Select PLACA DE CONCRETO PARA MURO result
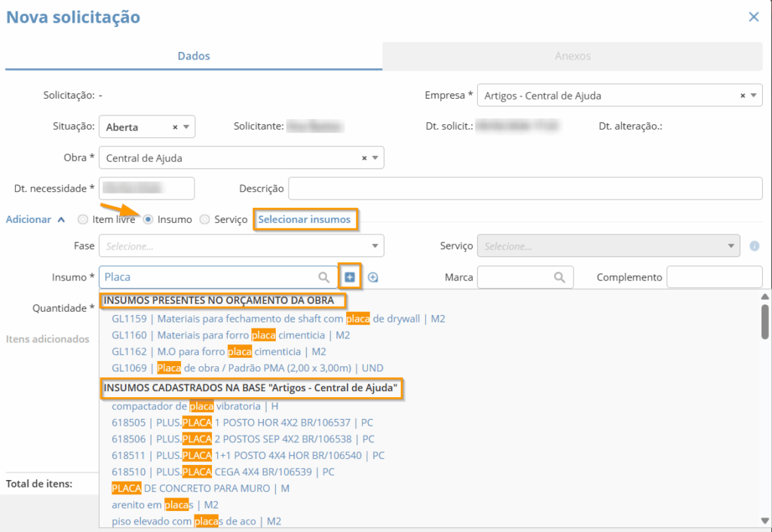The width and height of the screenshot is (772, 532). pyautogui.click(x=201, y=488)
